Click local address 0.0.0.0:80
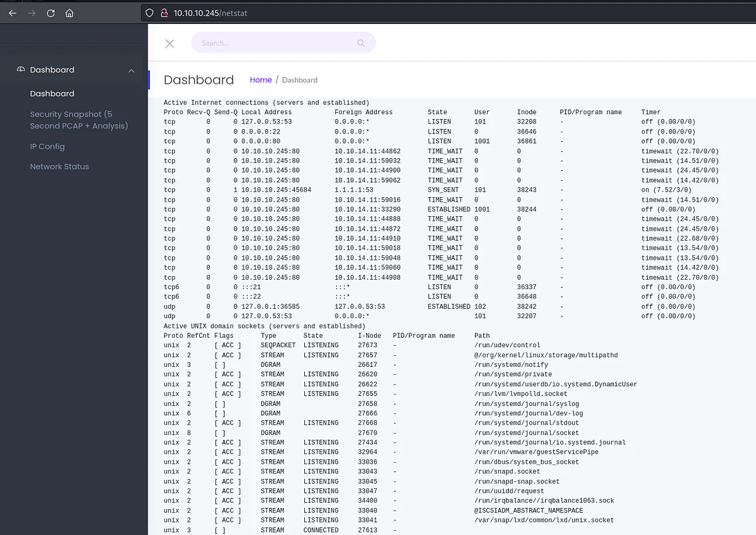 (x=261, y=141)
